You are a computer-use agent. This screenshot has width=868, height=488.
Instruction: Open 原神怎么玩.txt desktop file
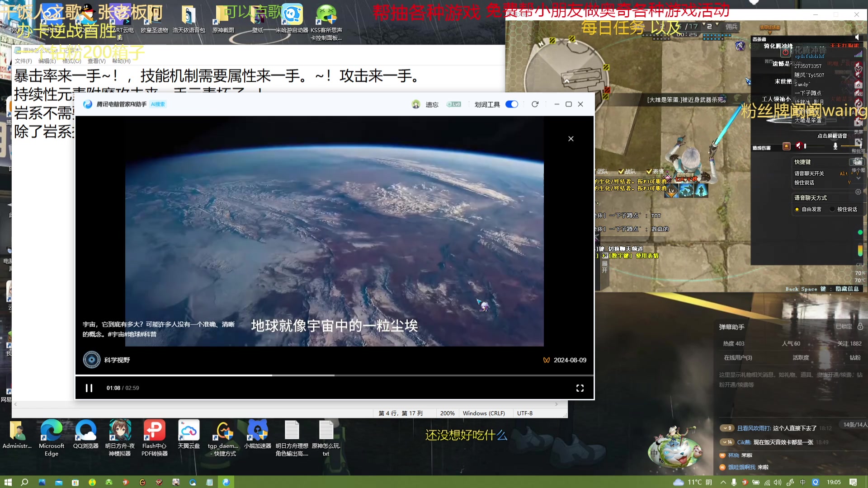tap(326, 438)
